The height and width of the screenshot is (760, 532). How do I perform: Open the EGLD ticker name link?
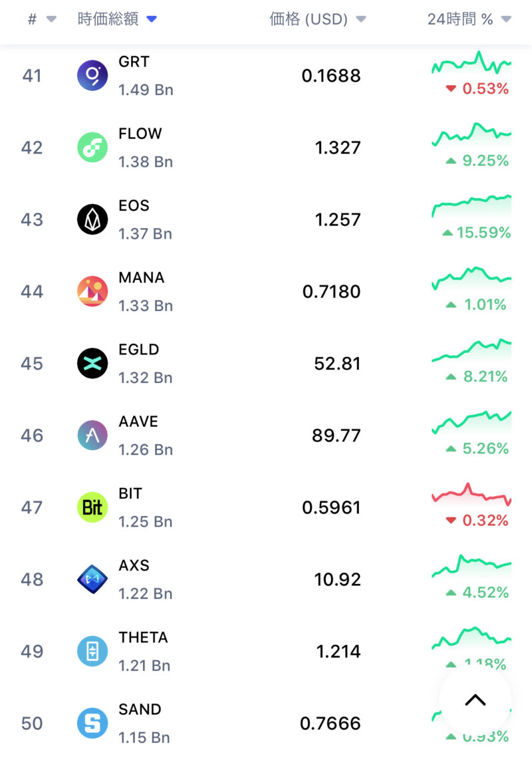point(139,350)
